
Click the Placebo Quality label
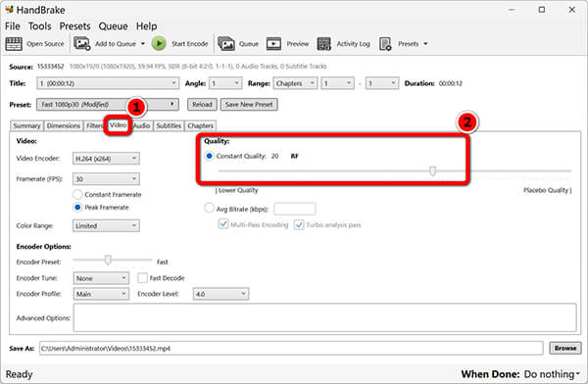[x=548, y=190]
